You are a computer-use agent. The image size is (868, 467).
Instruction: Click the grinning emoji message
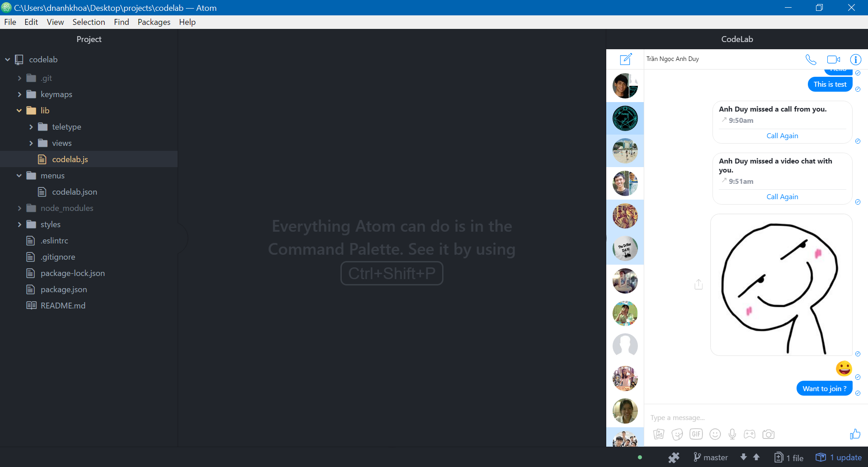coord(844,369)
